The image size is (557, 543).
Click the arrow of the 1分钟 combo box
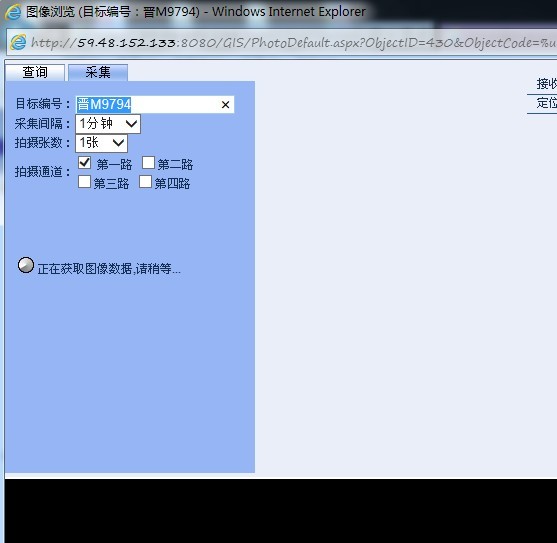(131, 124)
